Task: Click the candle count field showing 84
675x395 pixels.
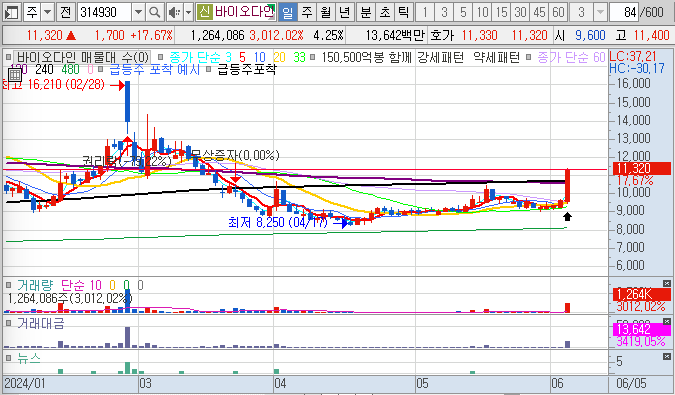Action: pyautogui.click(x=624, y=12)
